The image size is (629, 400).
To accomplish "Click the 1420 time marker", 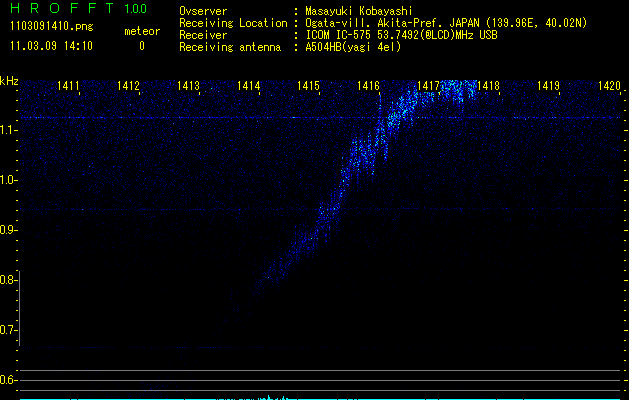I will click(x=609, y=87).
